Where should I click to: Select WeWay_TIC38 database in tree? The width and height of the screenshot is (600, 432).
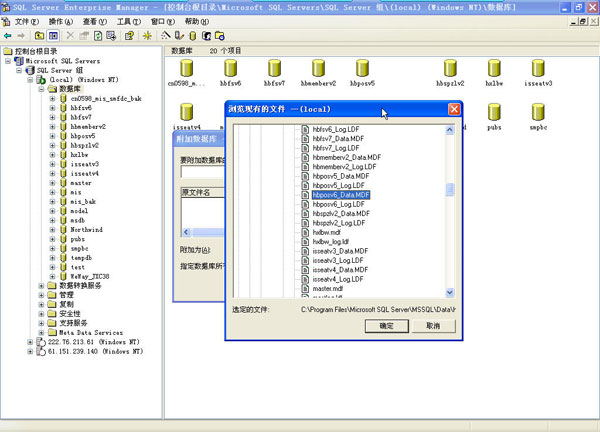click(90, 277)
